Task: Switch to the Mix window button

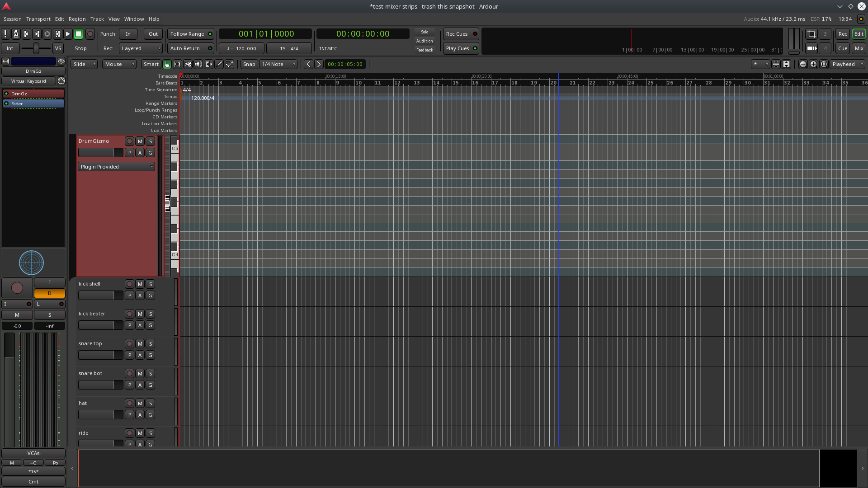Action: tap(859, 48)
